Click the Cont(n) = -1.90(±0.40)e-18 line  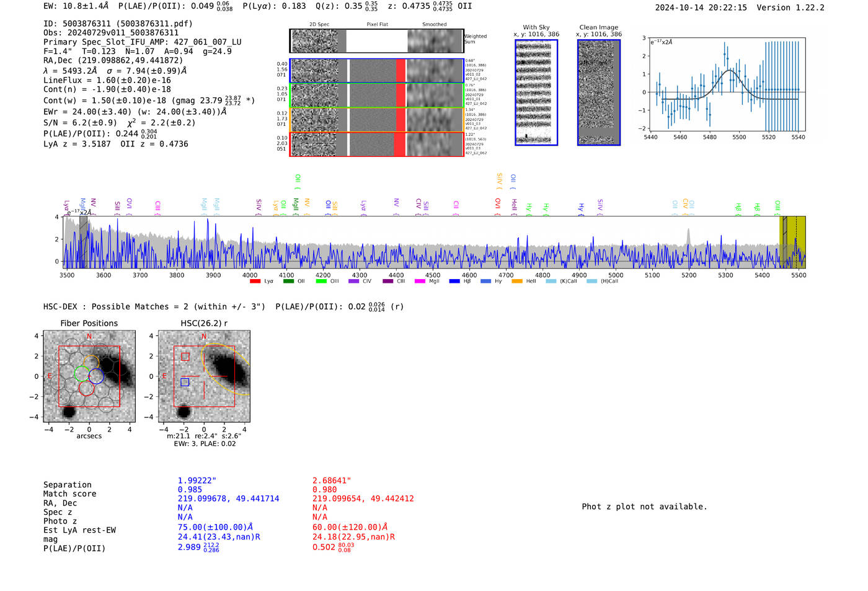point(107,89)
